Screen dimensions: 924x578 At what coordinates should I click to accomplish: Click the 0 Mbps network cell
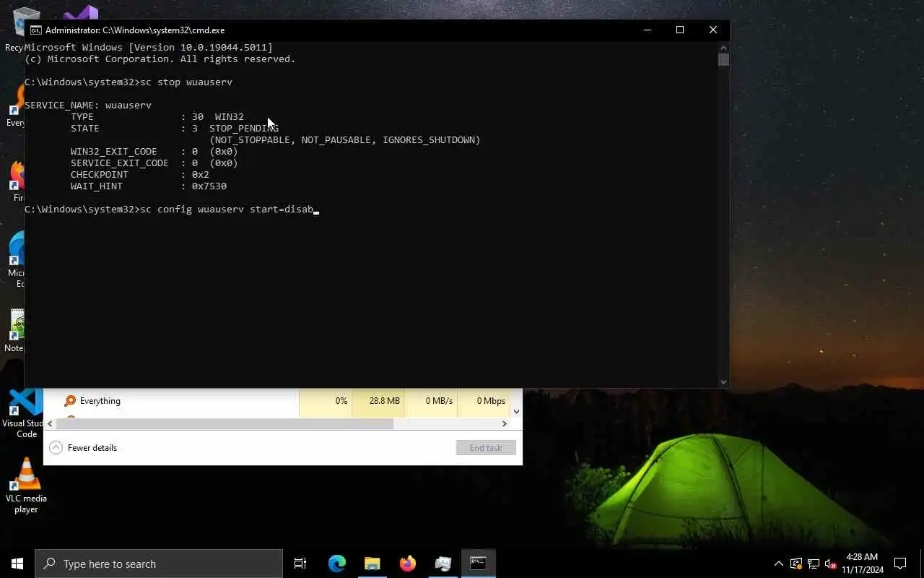484,401
